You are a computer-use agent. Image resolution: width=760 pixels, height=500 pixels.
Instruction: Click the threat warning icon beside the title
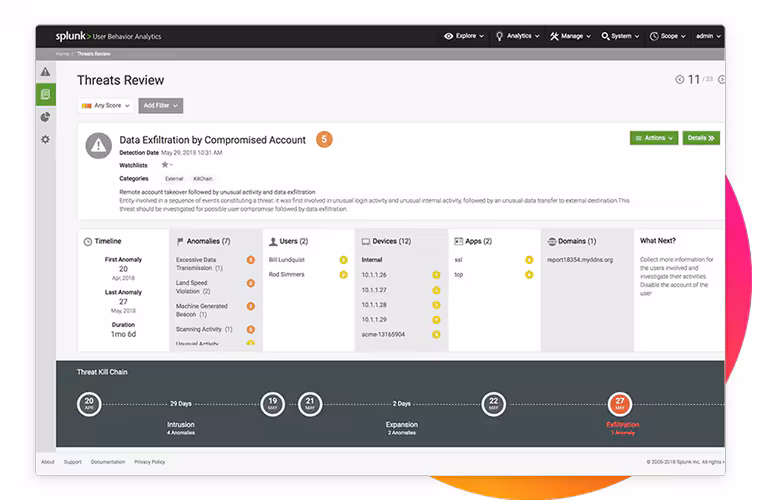(98, 146)
